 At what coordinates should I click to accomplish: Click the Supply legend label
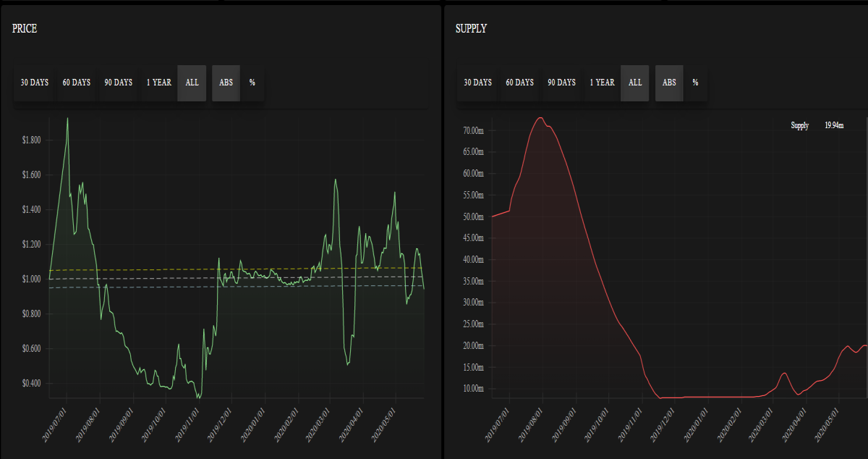tap(800, 126)
